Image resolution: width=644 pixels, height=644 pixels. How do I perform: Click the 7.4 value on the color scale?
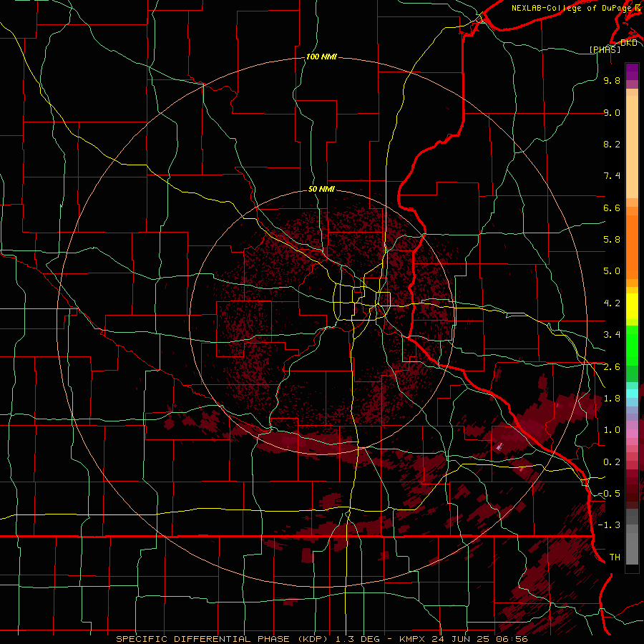coord(612,176)
